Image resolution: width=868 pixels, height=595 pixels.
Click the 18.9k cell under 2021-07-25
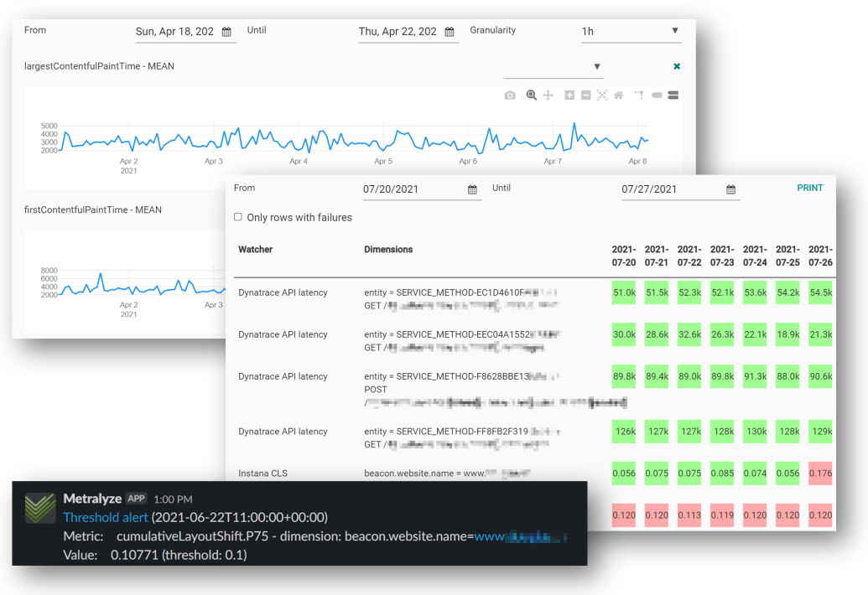pos(787,334)
